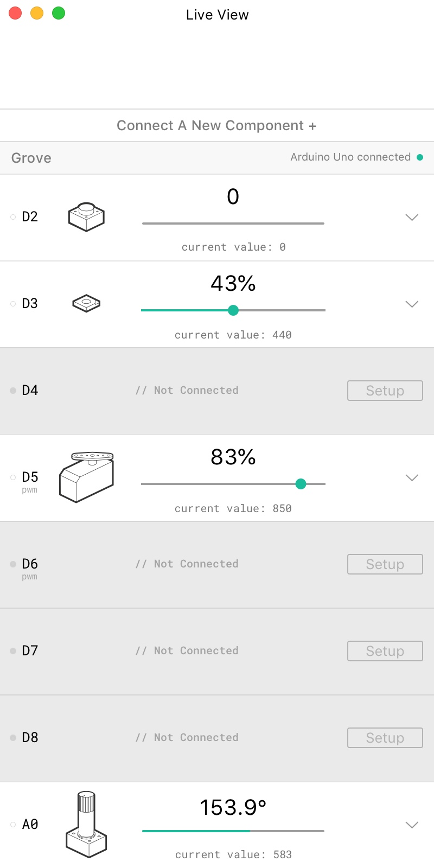Click the green Arduino connection status dot
This screenshot has height=868, width=434.
(x=419, y=157)
